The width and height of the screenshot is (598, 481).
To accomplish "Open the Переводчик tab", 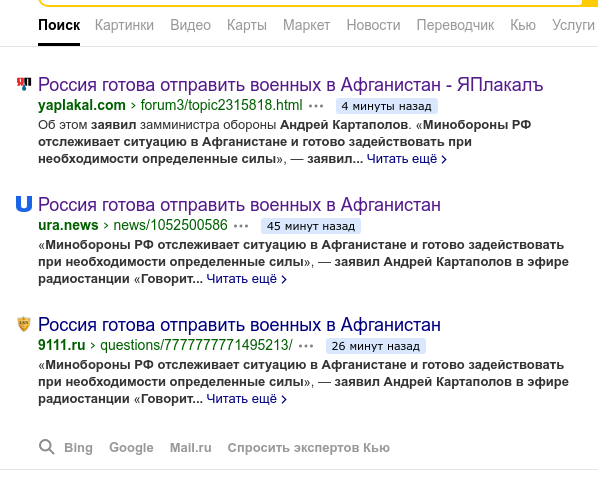I will (x=455, y=25).
